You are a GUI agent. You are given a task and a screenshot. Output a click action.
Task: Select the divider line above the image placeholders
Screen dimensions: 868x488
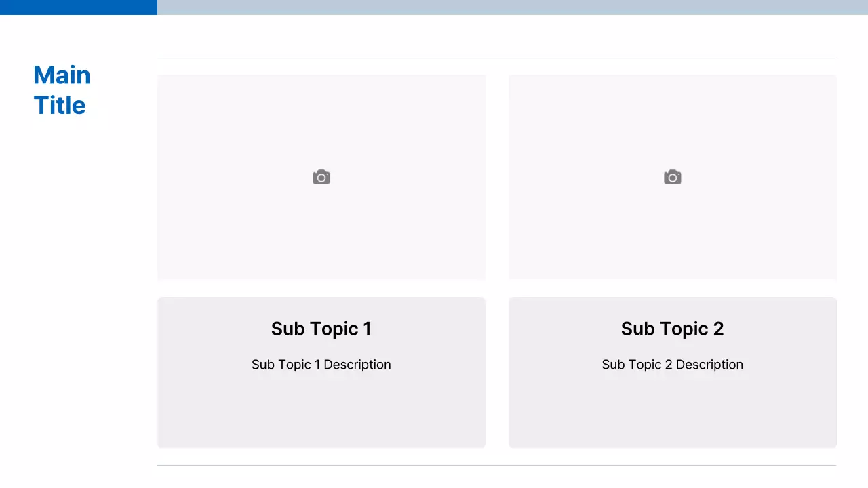pos(496,58)
